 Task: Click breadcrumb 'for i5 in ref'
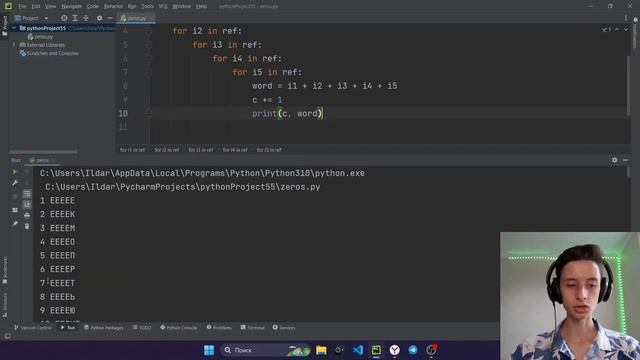[x=269, y=150]
